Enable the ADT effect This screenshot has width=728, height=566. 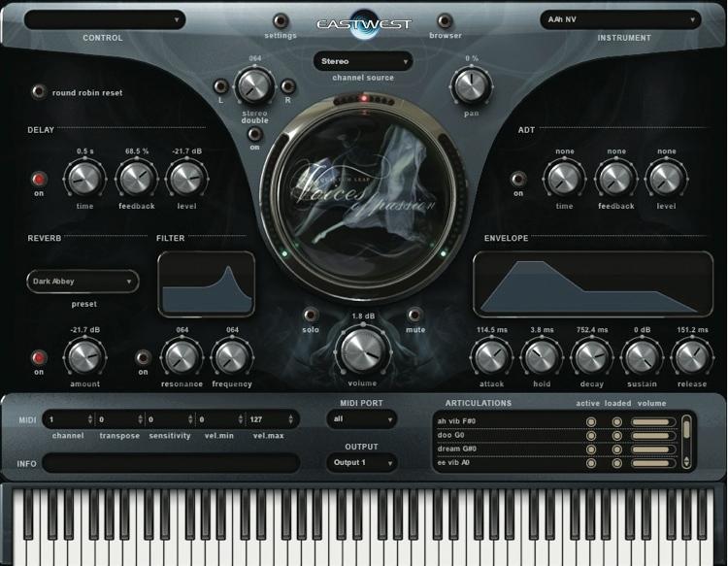[x=518, y=179]
